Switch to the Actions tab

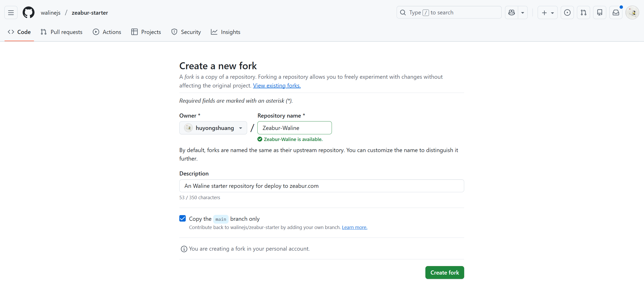[107, 32]
